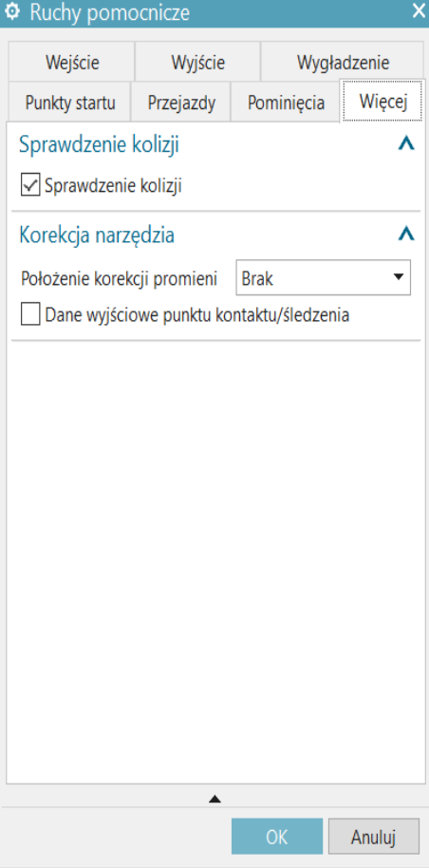Open the Położenie korekcji promieni dropdown

pos(324,278)
